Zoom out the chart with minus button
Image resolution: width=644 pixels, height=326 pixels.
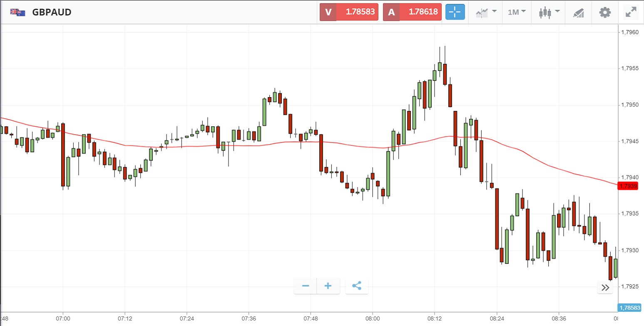pos(306,286)
